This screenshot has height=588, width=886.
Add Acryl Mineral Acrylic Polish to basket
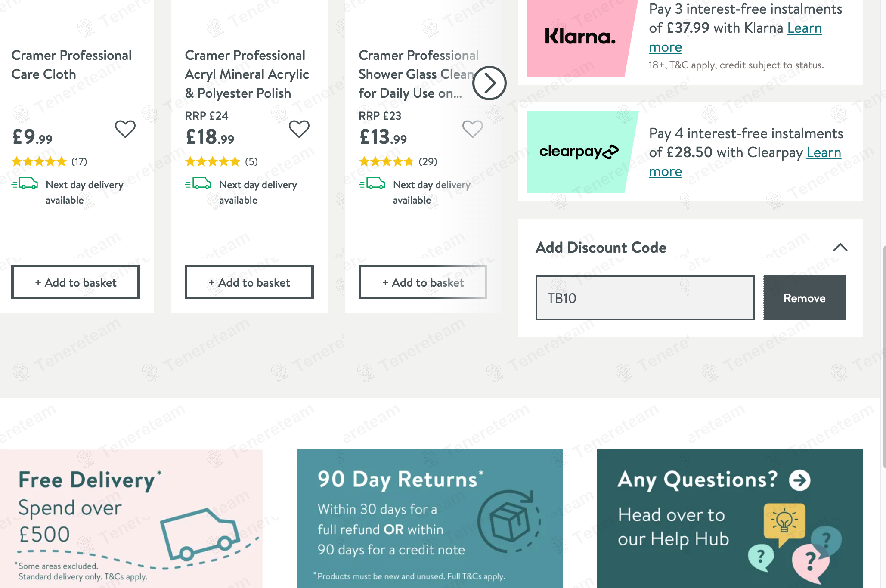point(249,282)
